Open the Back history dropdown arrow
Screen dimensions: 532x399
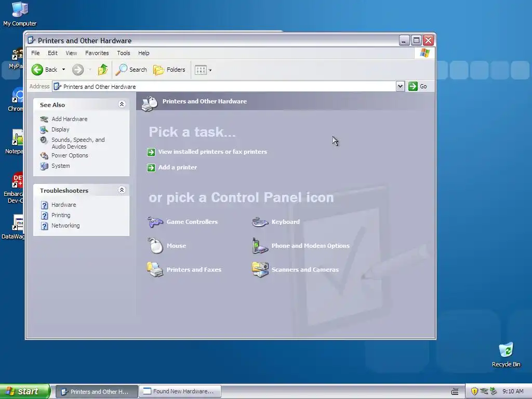63,70
